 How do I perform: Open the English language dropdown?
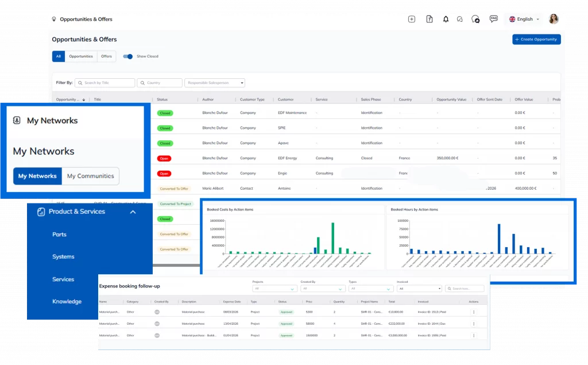[x=525, y=19]
